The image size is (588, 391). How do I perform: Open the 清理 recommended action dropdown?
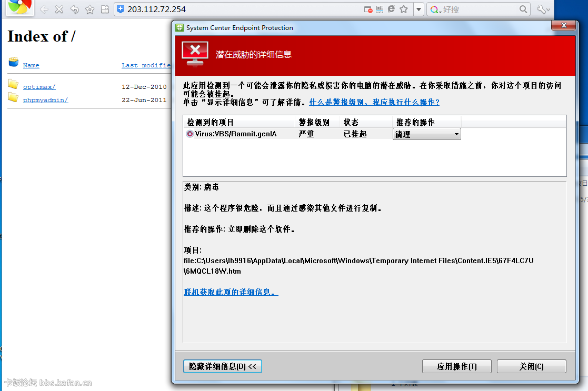[427, 134]
